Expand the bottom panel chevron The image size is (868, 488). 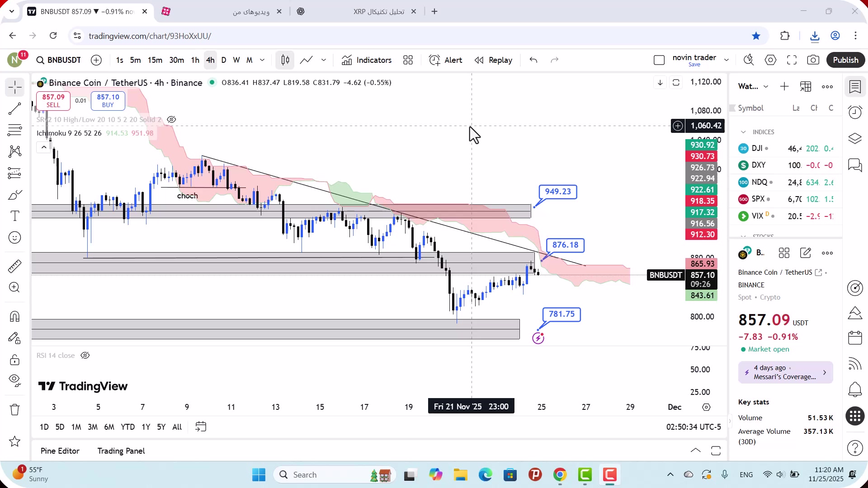[x=696, y=450]
